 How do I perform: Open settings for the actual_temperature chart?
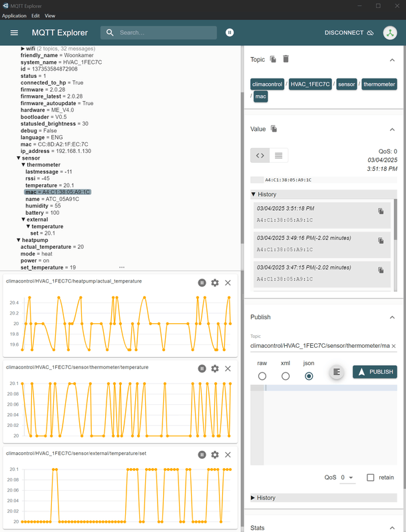(x=215, y=283)
